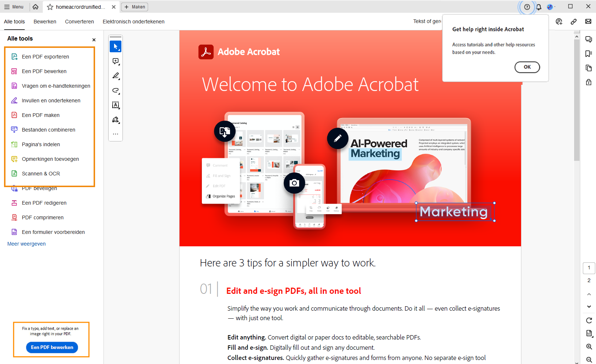Screen dimensions: 596x364
Task: Expand the Meer weergeven link
Action: pos(26,244)
